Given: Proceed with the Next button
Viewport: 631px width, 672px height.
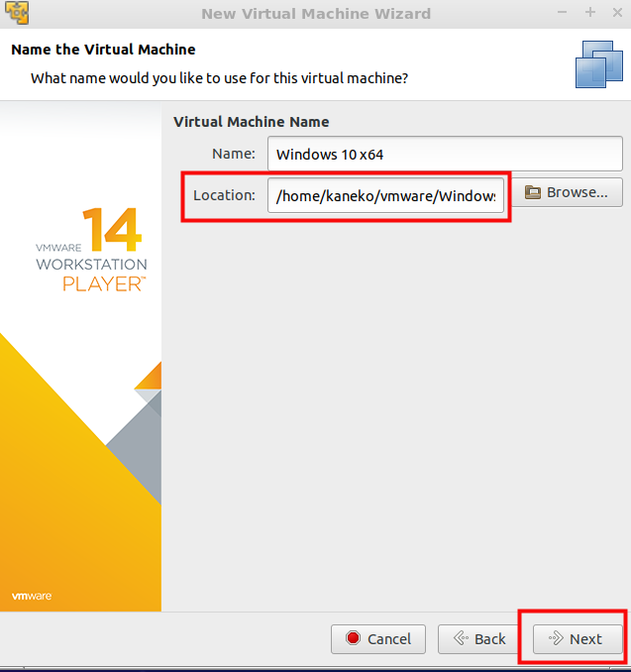Looking at the screenshot, I should [578, 639].
